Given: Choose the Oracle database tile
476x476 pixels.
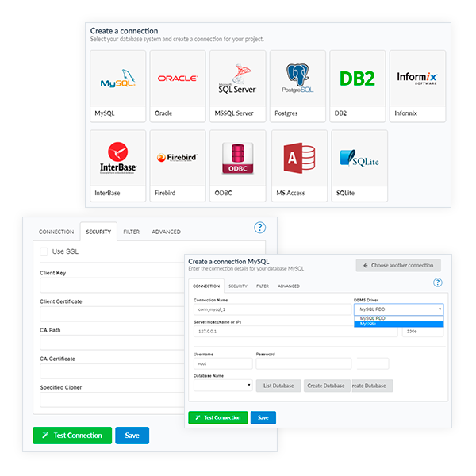Looking at the screenshot, I should coord(178,79).
